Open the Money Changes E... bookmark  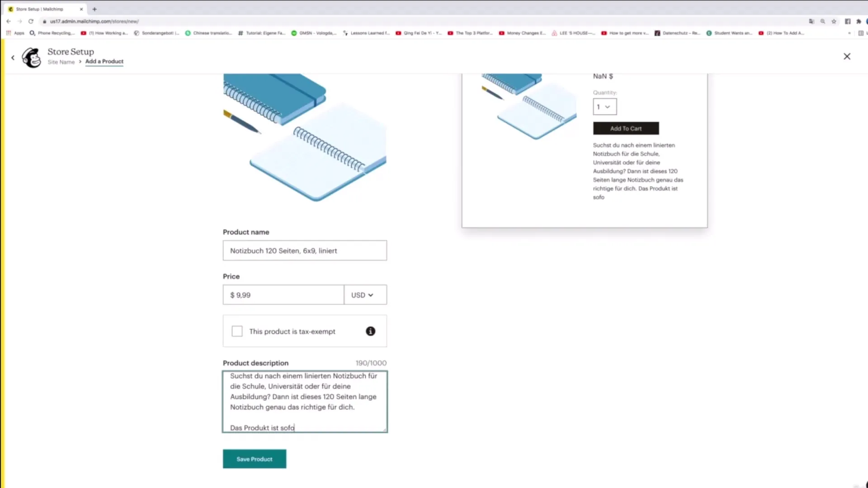523,33
